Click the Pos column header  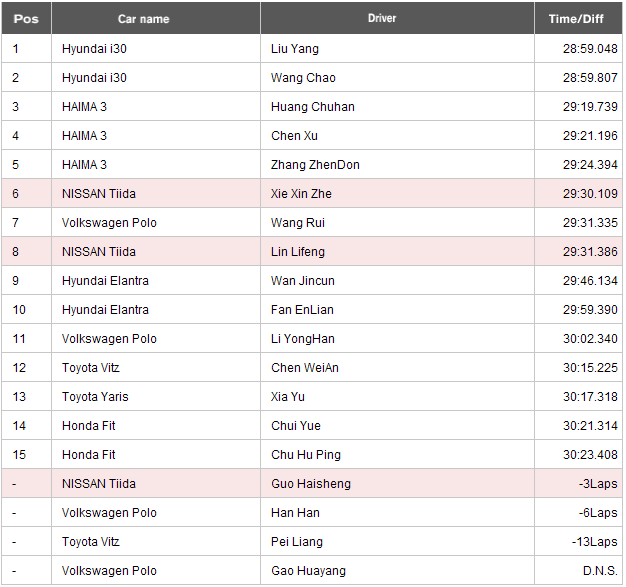click(26, 18)
